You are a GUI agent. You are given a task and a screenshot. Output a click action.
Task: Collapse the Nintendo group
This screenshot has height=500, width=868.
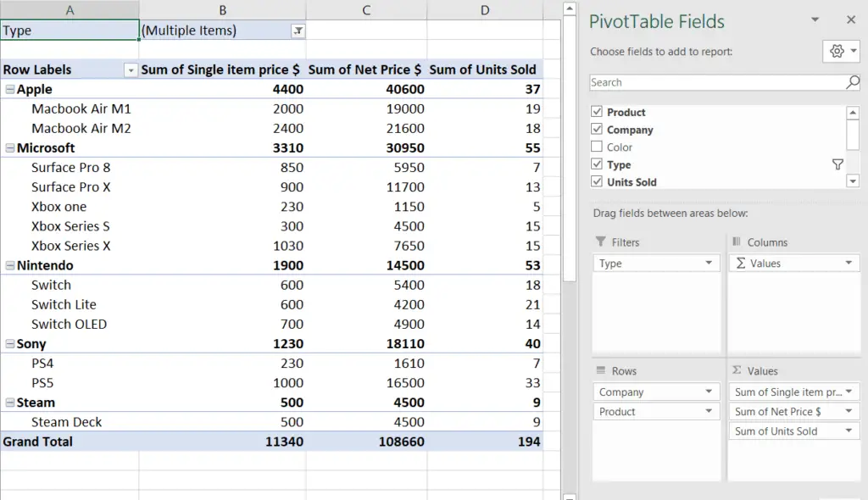click(x=10, y=265)
